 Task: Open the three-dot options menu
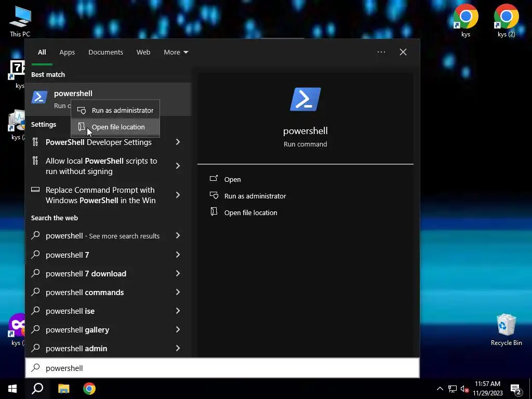(x=381, y=52)
